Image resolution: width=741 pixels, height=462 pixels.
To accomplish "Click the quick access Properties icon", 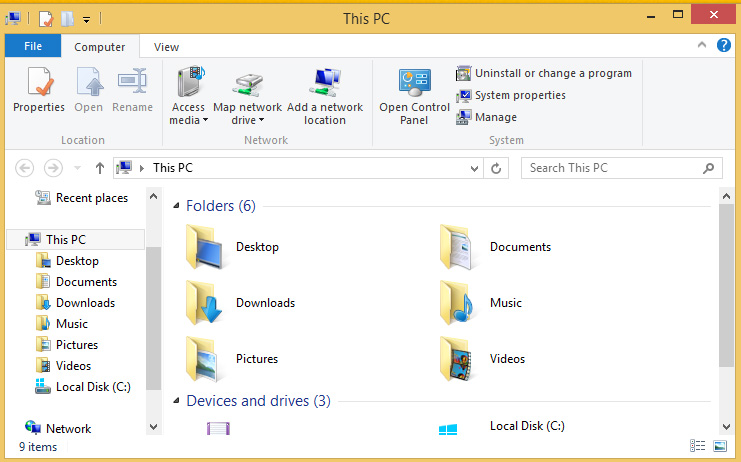I will tap(46, 19).
